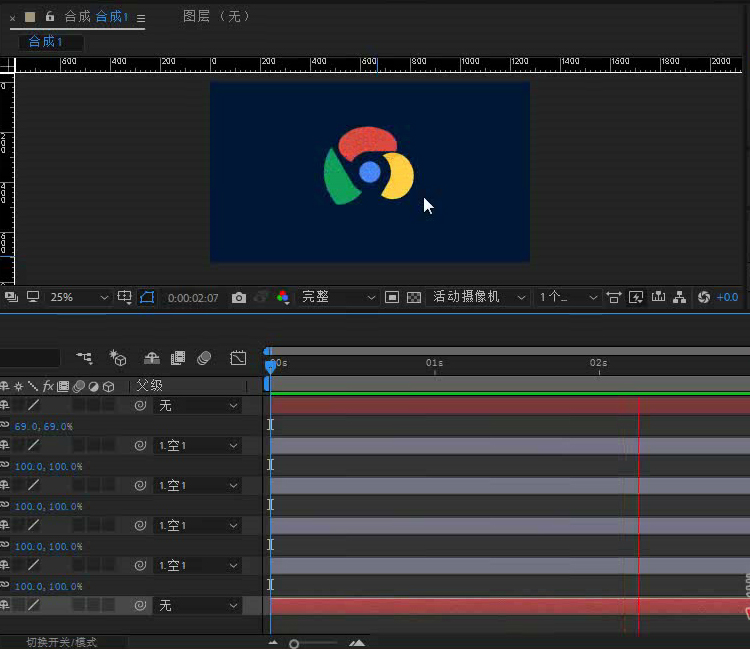Toggle hide shy layers icon
750x649 pixels.
point(152,358)
